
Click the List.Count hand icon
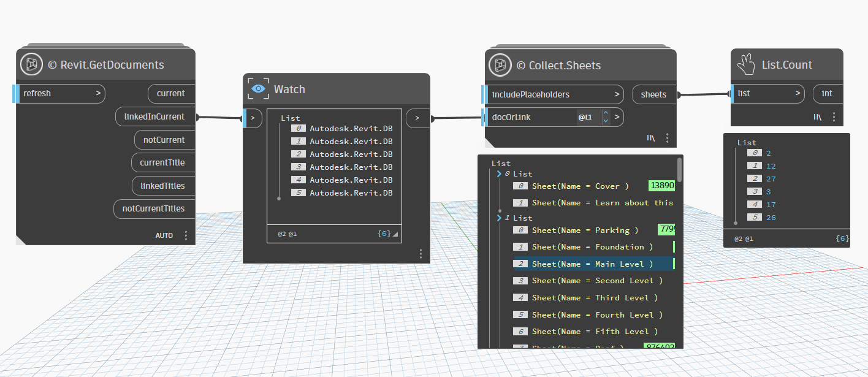point(746,64)
